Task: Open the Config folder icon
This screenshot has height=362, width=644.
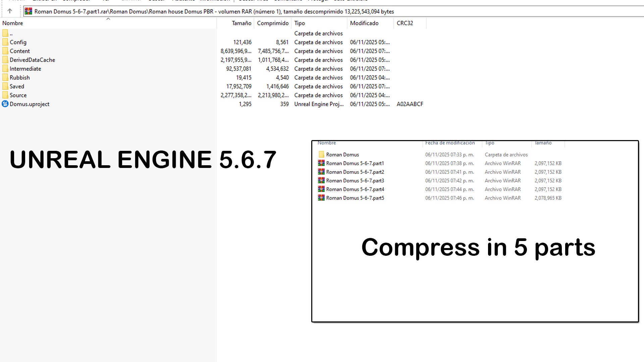Action: [5, 42]
